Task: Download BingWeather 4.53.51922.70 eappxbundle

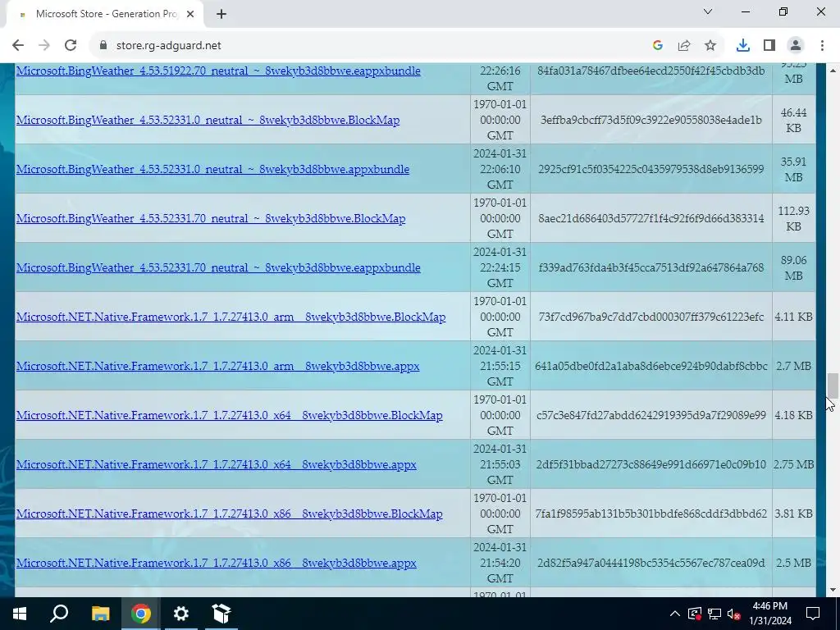Action: pos(218,71)
